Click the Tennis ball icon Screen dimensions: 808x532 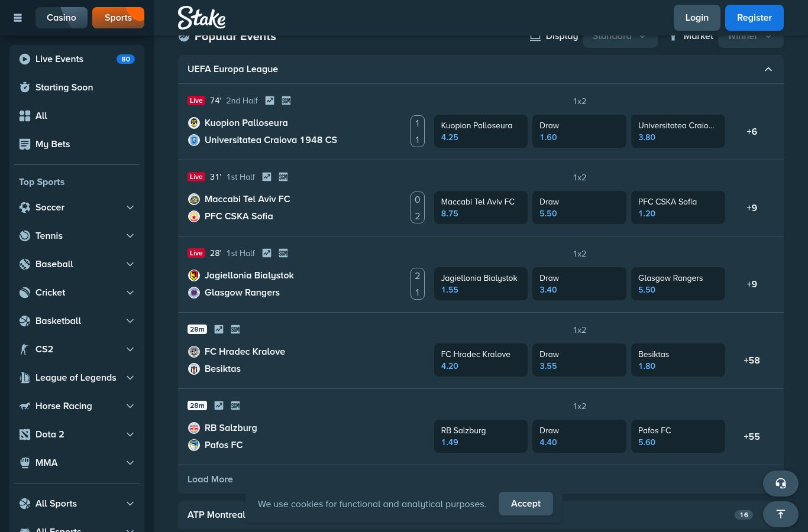[x=25, y=236]
